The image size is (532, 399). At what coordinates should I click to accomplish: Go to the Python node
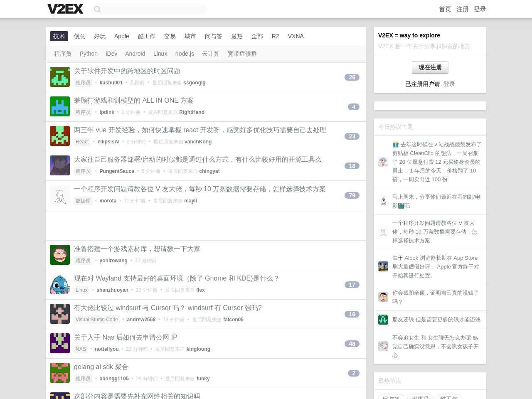89,54
